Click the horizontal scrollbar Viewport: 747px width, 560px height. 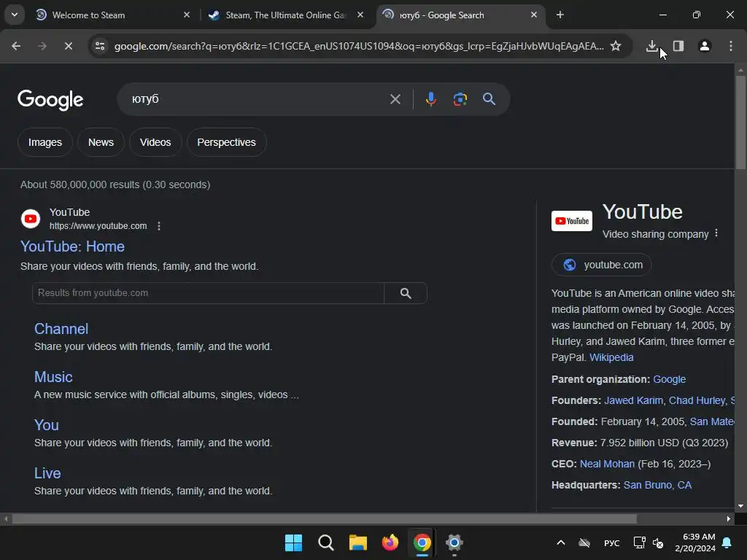tap(325, 519)
